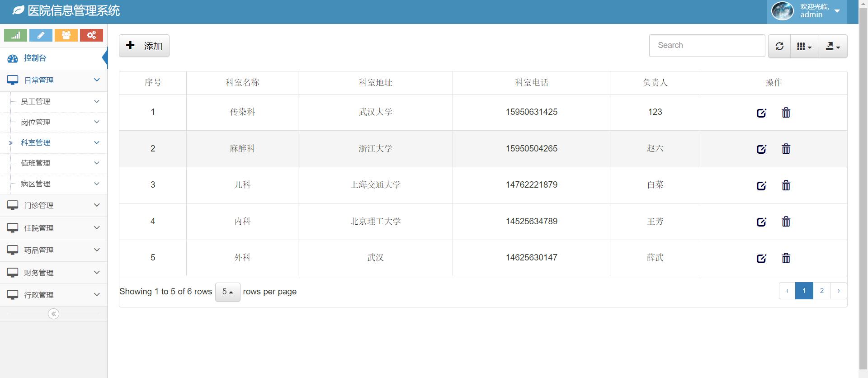Screen dimensions: 868x378
Task: Delete the 儿科 row
Action: (786, 185)
